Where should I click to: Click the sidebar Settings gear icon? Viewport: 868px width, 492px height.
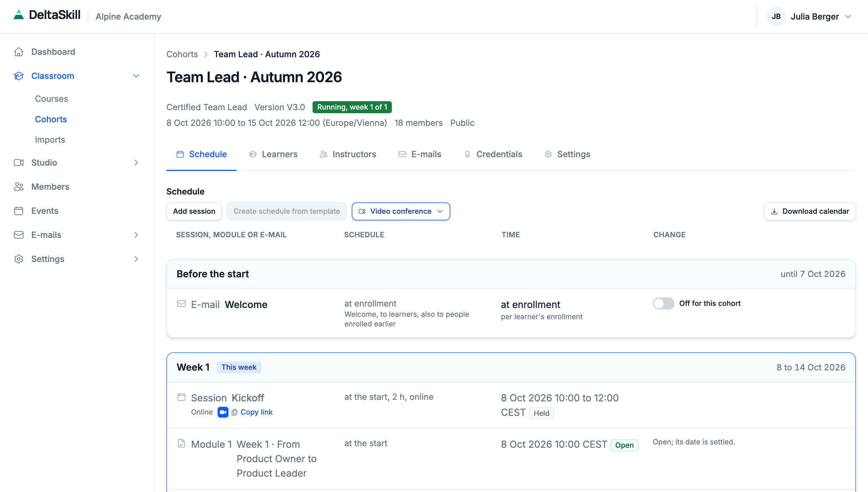pos(19,259)
